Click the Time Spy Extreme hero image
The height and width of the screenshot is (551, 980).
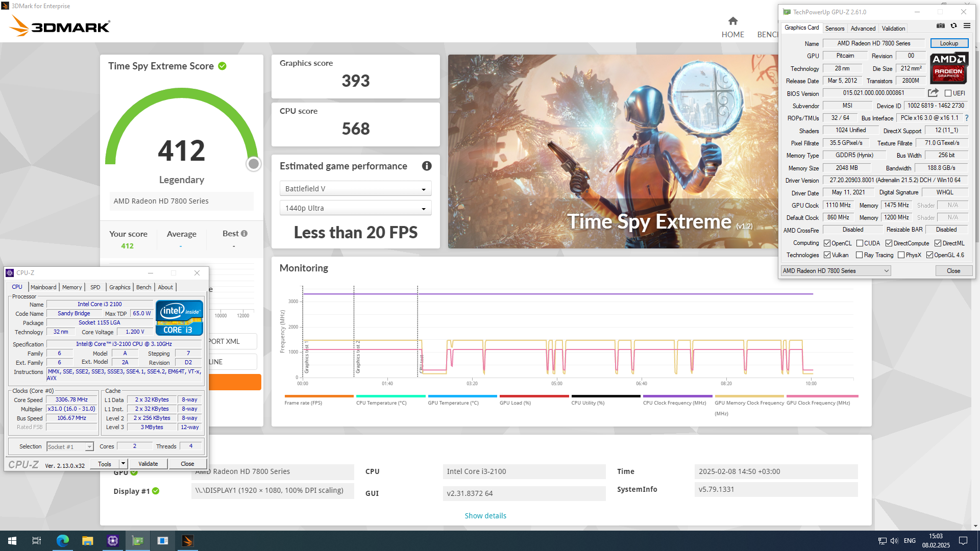(613, 152)
